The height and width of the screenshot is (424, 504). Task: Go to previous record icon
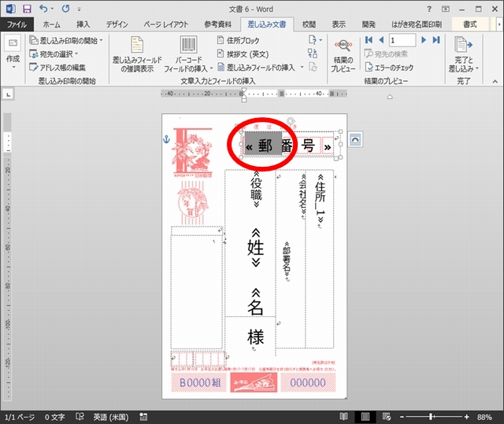click(x=381, y=40)
